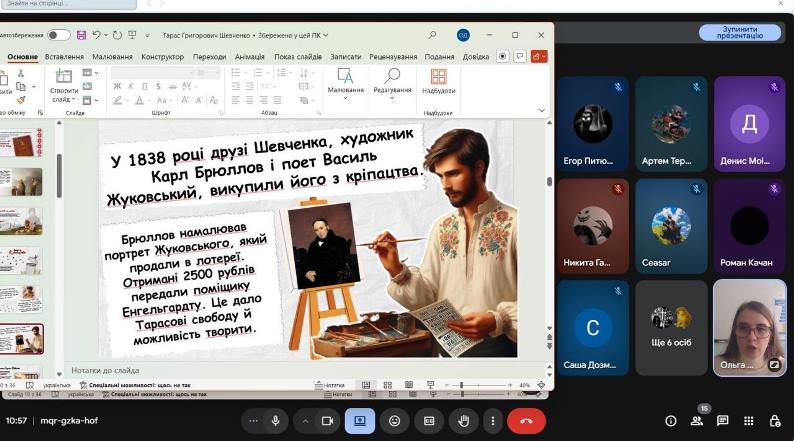Raise hand in Google Meet
The image size is (794, 441).
463,421
